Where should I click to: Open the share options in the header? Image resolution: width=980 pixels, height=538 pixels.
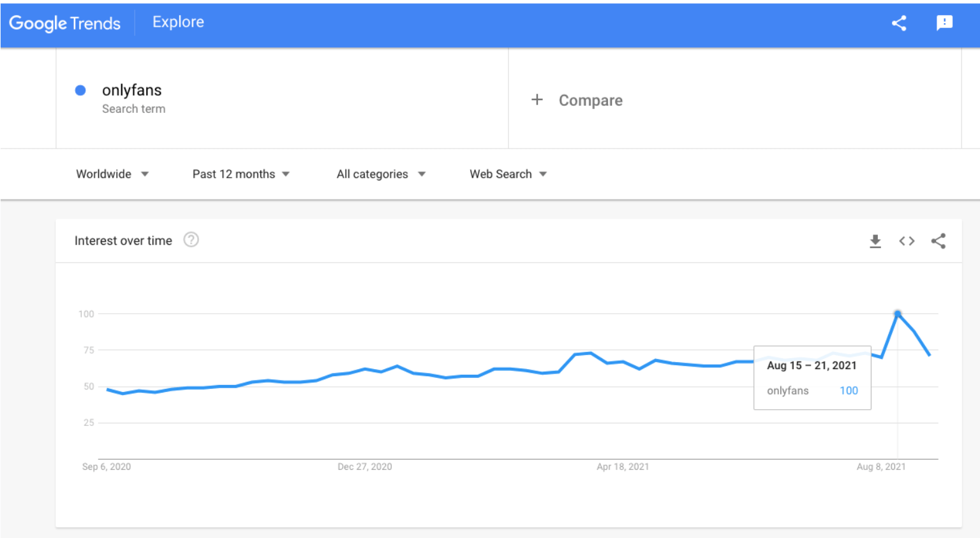(x=899, y=23)
